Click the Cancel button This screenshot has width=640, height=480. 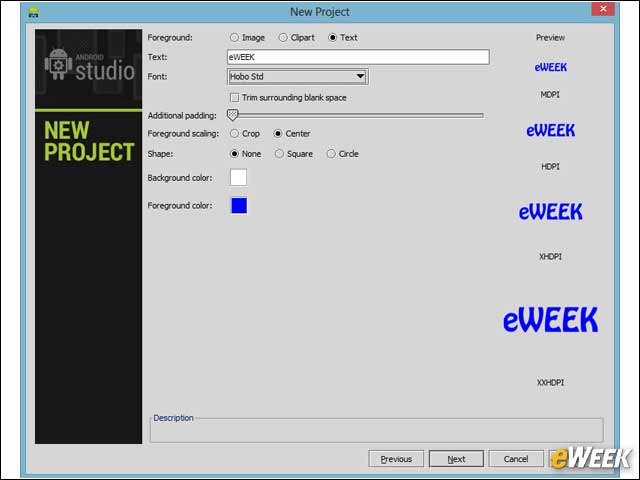click(x=516, y=459)
